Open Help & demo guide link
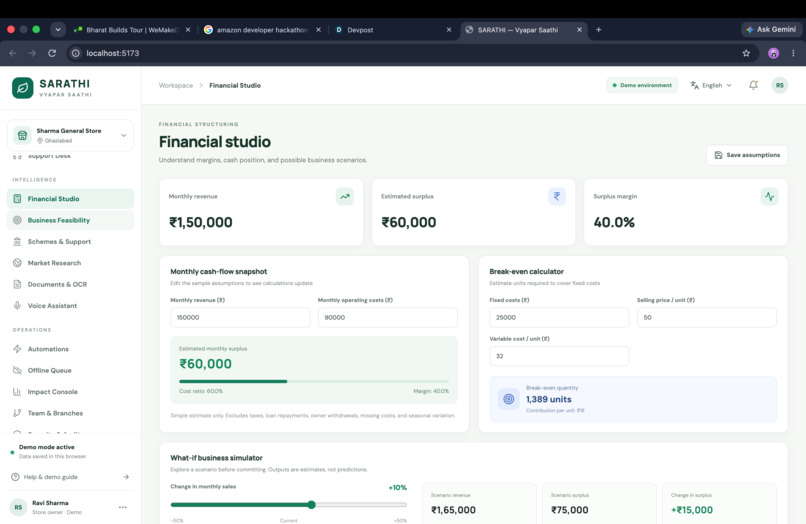Image resolution: width=806 pixels, height=524 pixels. click(70, 477)
